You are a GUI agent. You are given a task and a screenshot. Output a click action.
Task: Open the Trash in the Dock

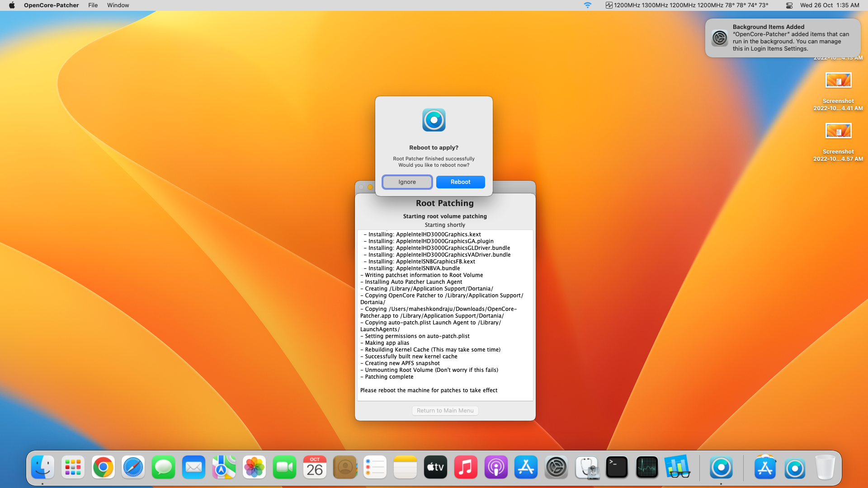[825, 467]
